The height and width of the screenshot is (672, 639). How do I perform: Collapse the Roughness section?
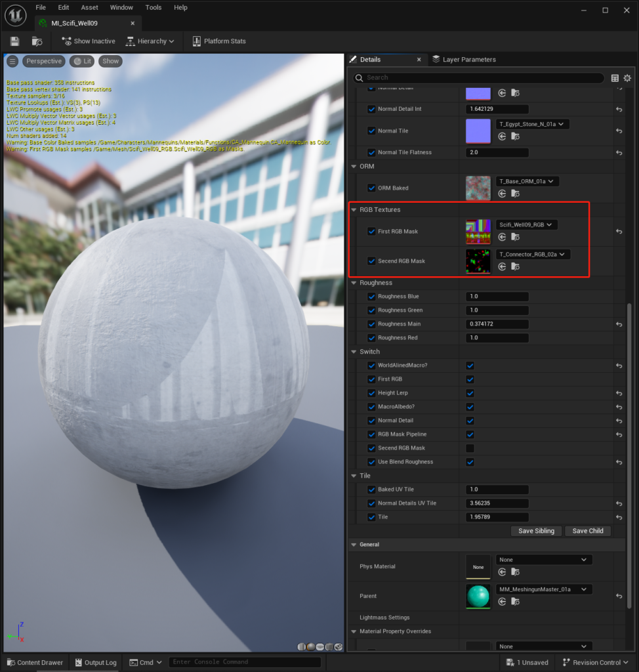tap(354, 283)
